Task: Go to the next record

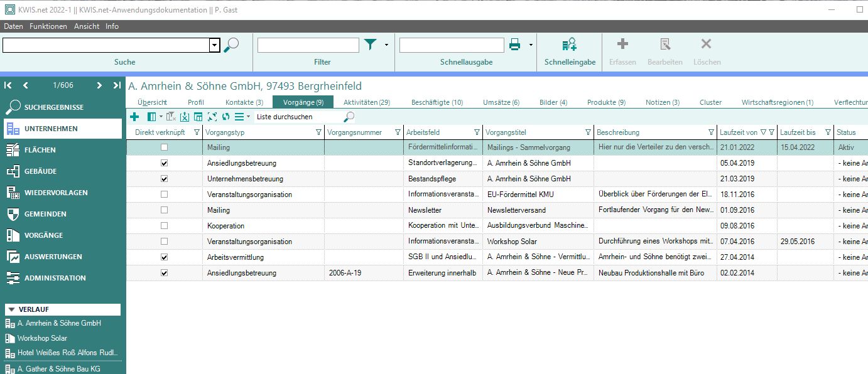Action: pyautogui.click(x=99, y=85)
